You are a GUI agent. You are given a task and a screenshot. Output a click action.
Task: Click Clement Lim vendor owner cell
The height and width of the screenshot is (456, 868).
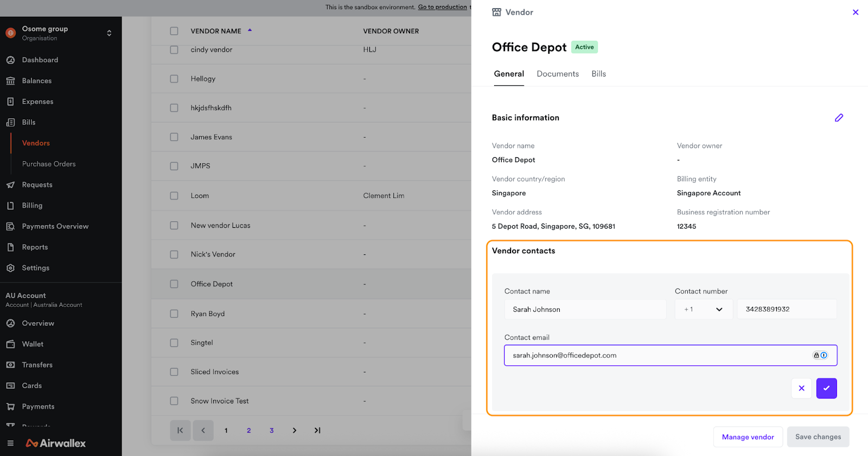point(384,196)
